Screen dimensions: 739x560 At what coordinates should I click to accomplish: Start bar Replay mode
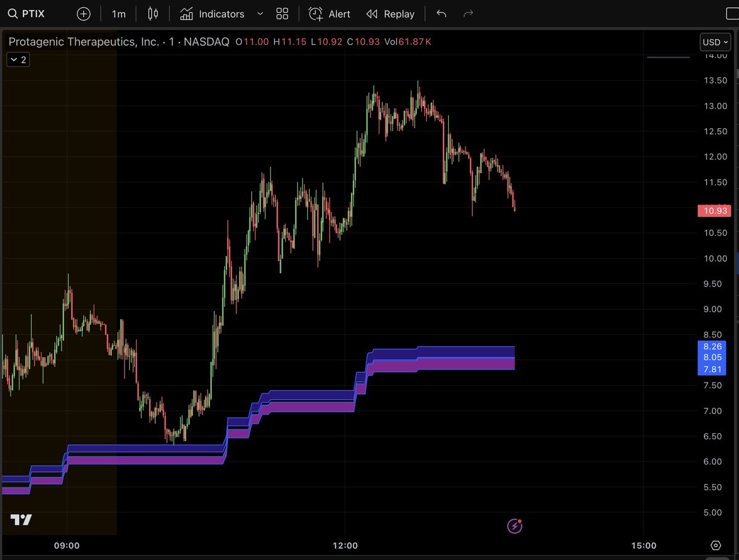pyautogui.click(x=390, y=14)
